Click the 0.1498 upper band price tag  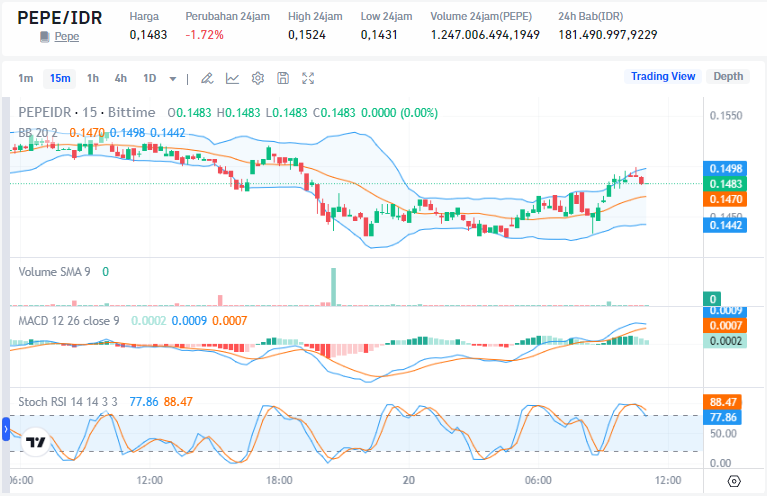(725, 169)
